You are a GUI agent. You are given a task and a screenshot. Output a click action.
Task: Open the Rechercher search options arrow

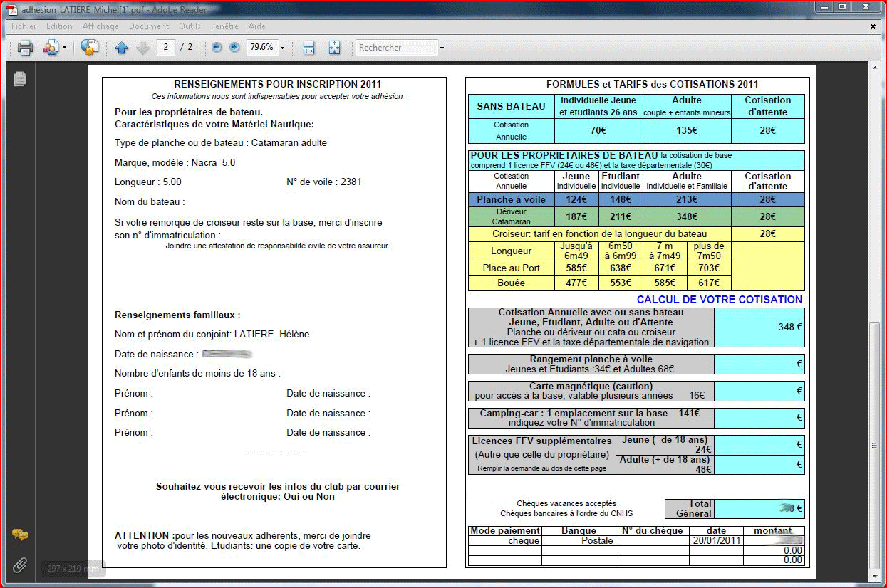[442, 48]
